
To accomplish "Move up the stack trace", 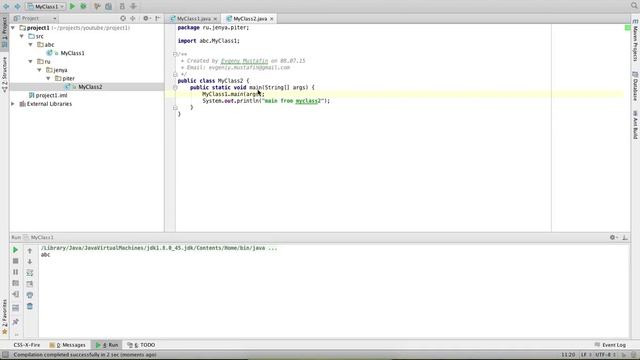I will tap(30, 251).
